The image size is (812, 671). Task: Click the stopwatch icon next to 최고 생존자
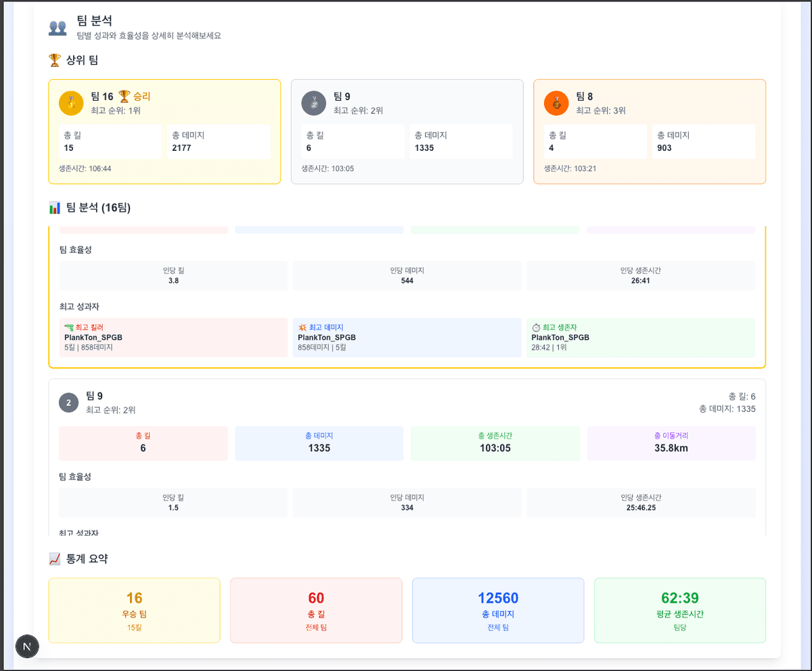click(536, 327)
